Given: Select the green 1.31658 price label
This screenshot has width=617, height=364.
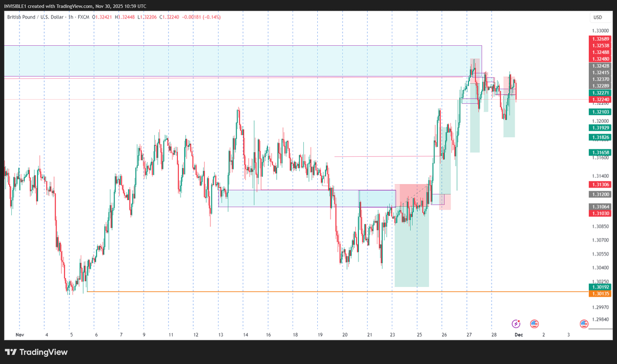Looking at the screenshot, I should [x=601, y=153].
